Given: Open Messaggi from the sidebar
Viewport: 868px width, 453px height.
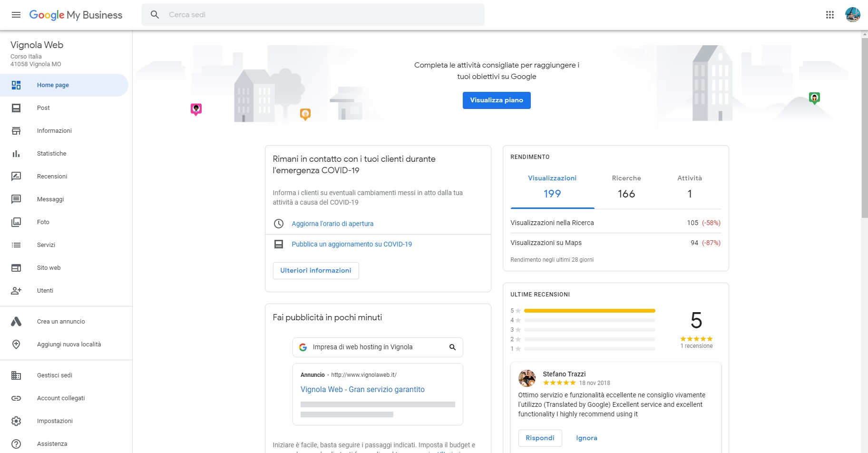Looking at the screenshot, I should point(50,199).
